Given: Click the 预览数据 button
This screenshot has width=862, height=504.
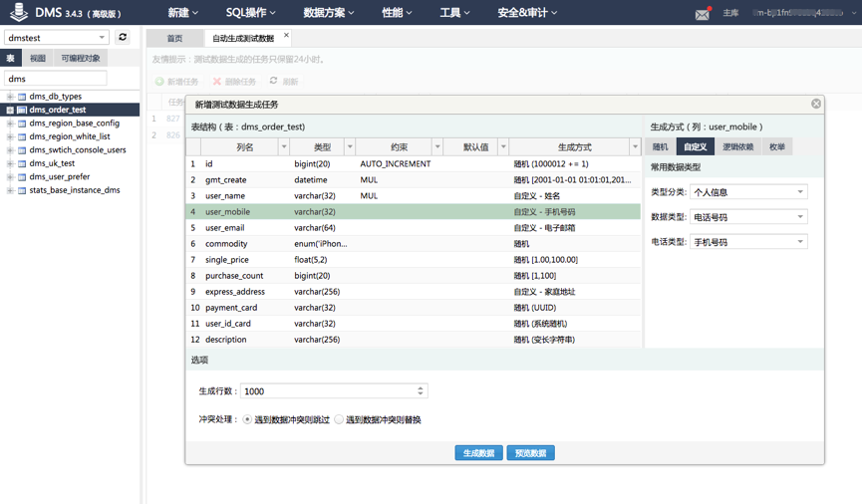Looking at the screenshot, I should tap(530, 453).
